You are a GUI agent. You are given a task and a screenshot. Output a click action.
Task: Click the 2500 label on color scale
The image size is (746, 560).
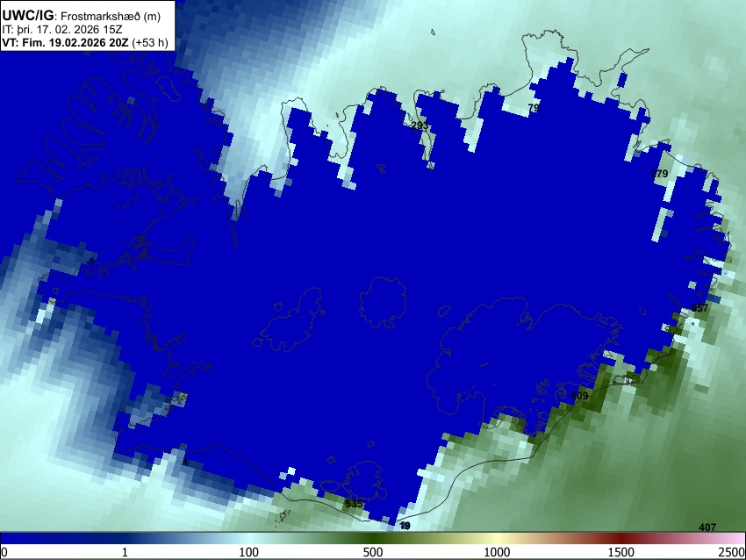pyautogui.click(x=732, y=552)
